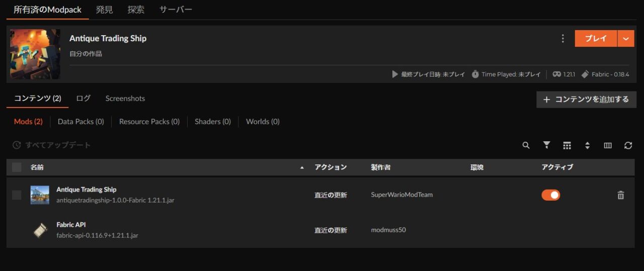Click the 製作者 column header
The image size is (644, 271).
tap(381, 167)
